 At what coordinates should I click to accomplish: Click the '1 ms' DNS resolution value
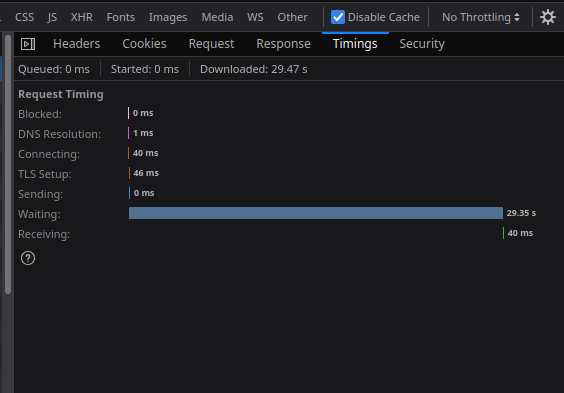143,133
